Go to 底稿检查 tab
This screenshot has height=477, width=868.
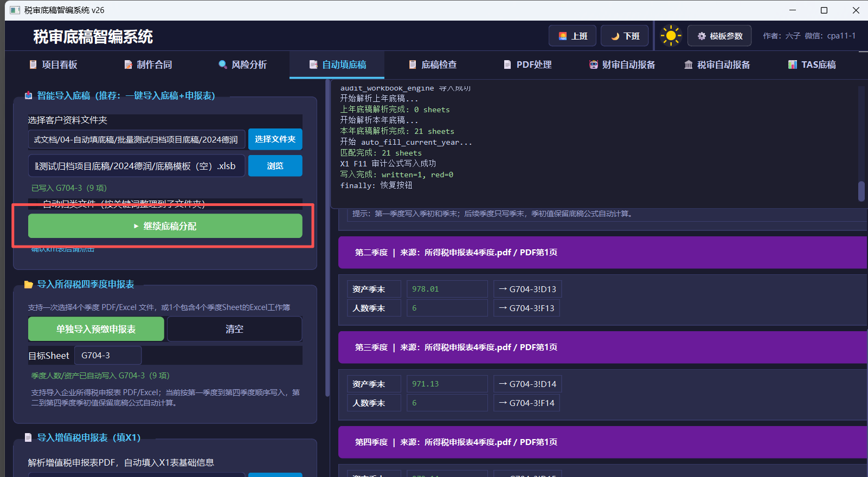[x=432, y=65]
